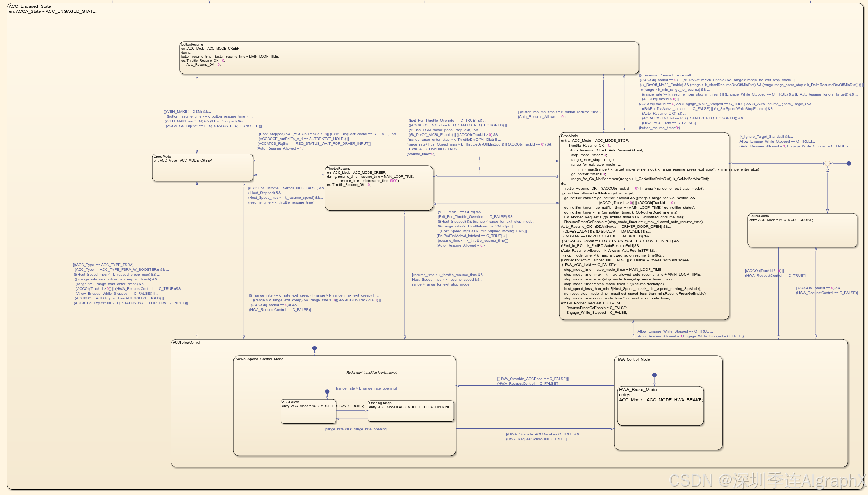Select default transition dot beside the junction

(849, 164)
